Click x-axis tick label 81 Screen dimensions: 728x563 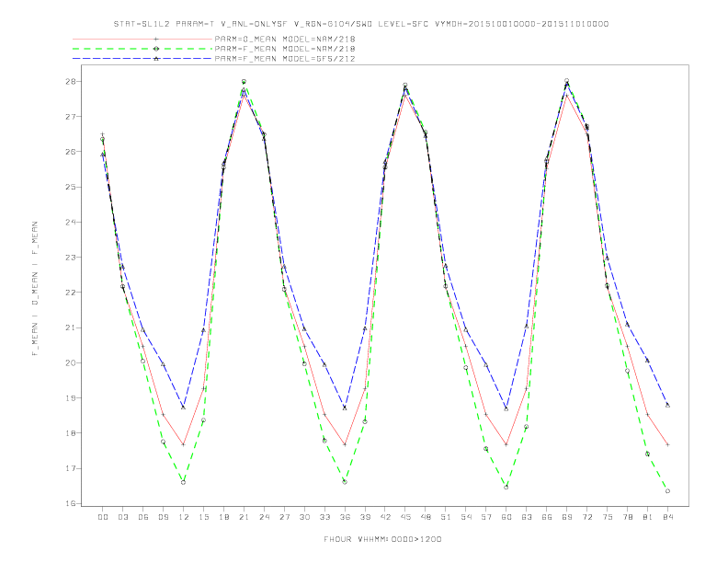(648, 517)
